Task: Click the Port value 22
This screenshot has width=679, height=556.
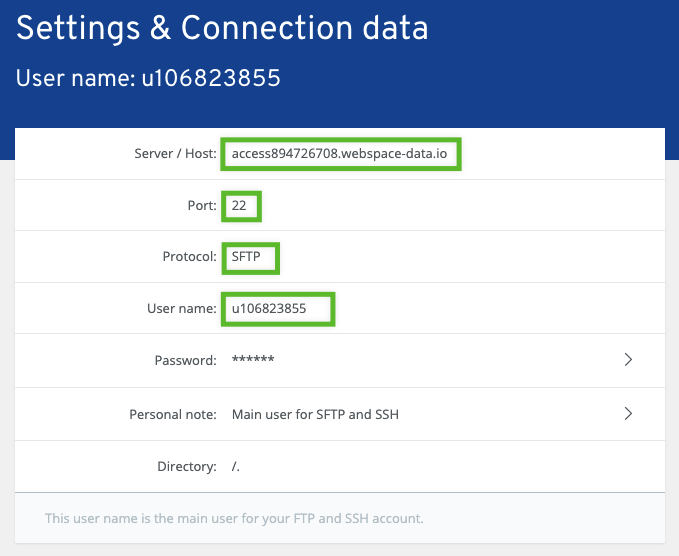Action: click(239, 205)
